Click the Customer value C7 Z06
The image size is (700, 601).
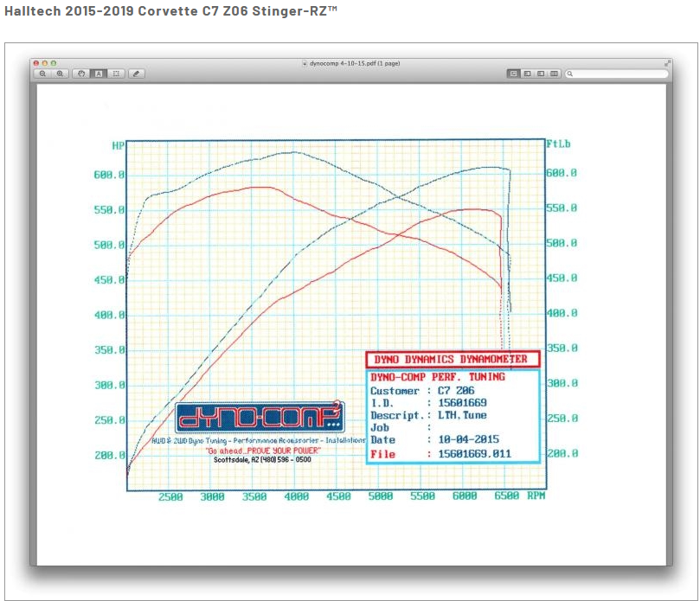(456, 390)
